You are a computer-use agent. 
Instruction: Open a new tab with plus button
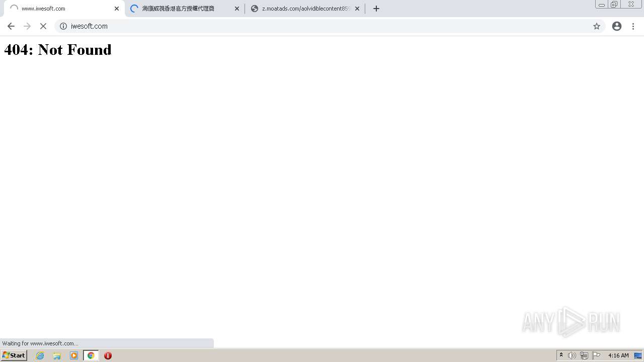[x=376, y=9]
